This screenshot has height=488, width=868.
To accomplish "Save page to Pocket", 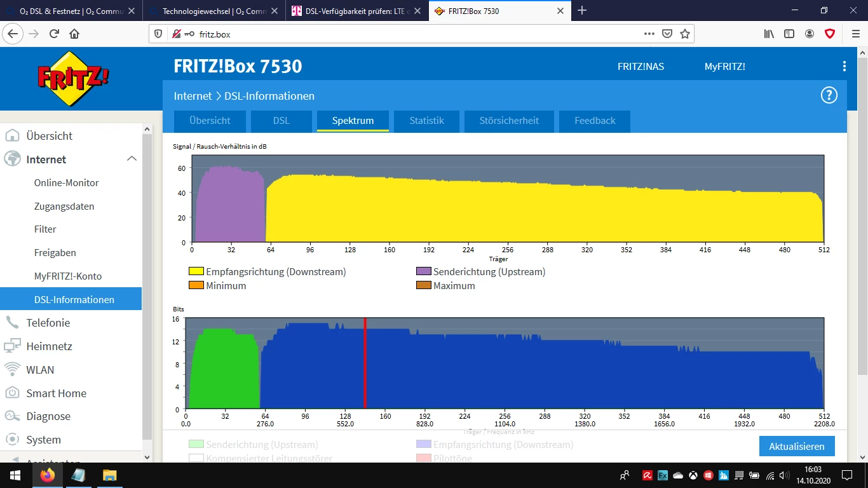I will (667, 34).
